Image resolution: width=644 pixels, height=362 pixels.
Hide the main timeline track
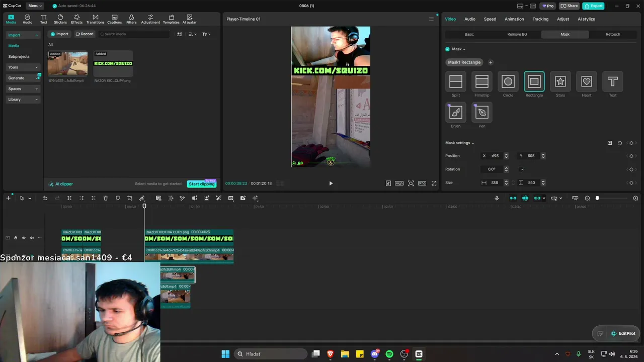click(24, 238)
